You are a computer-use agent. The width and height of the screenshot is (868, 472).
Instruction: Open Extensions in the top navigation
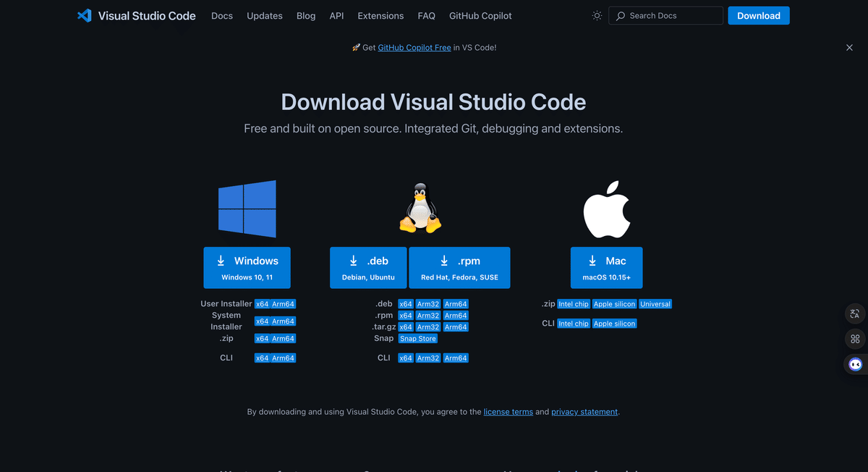[380, 15]
